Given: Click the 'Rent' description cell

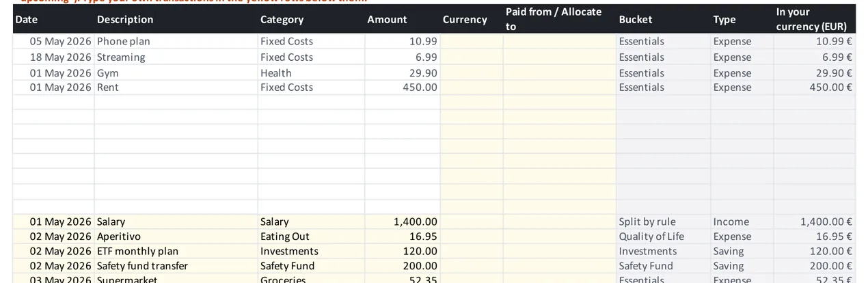Looking at the screenshot, I should (x=176, y=87).
